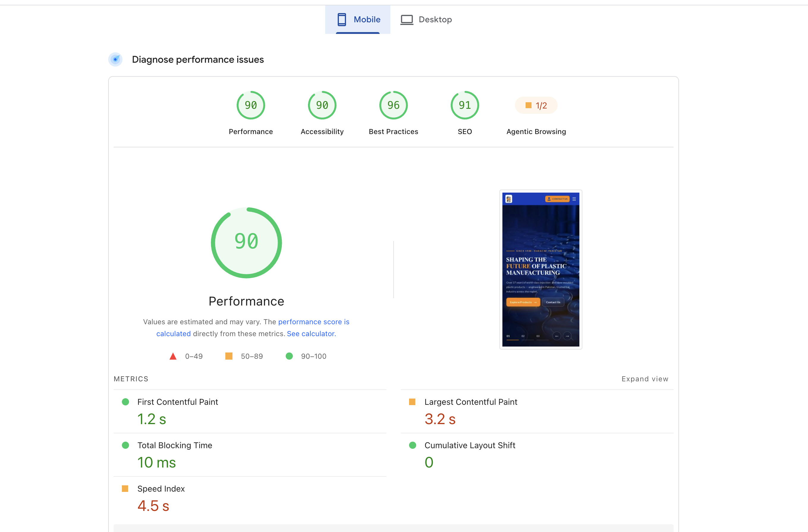Open the page screenshot thumbnail

[540, 269]
